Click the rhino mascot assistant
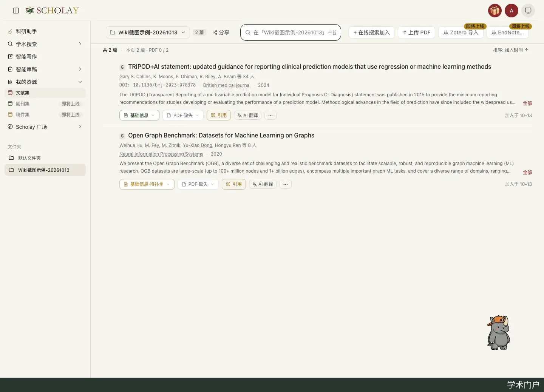 coord(499,332)
